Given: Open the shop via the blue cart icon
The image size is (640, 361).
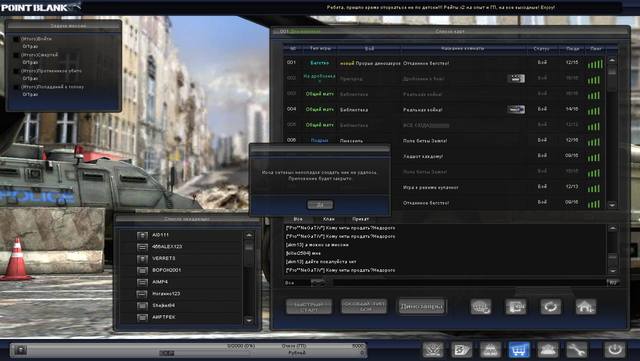Looking at the screenshot, I should click(x=519, y=350).
